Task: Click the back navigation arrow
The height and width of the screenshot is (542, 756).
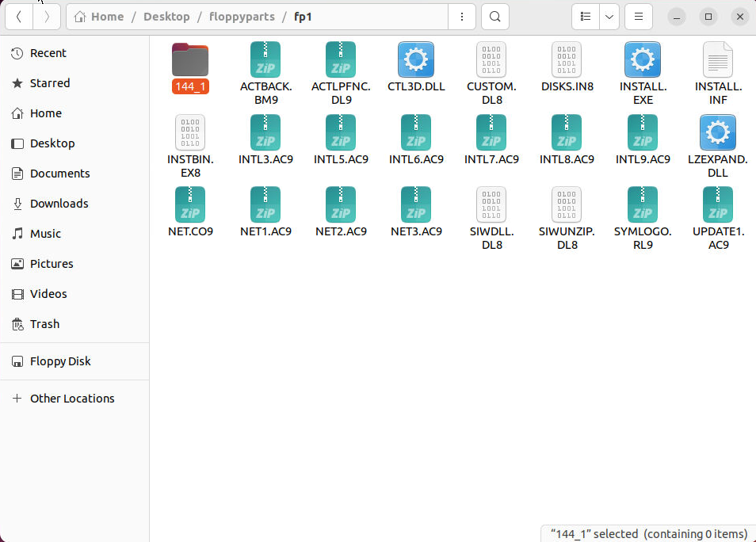Action: pos(18,16)
